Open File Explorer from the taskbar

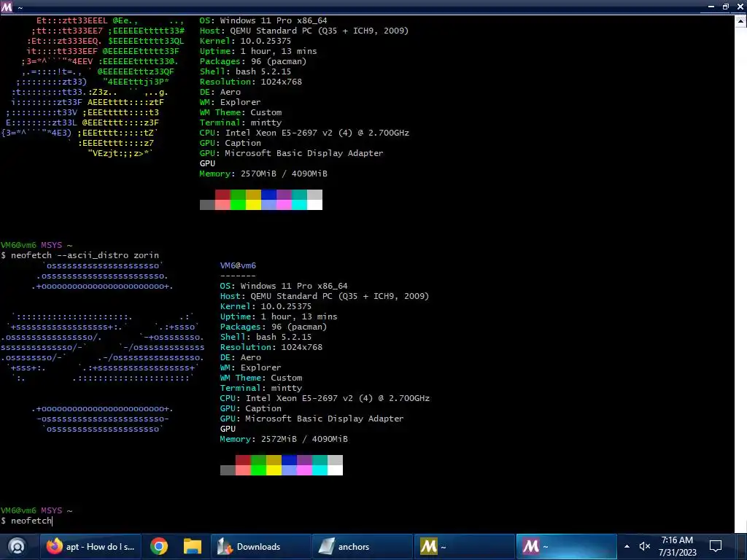pos(193,547)
